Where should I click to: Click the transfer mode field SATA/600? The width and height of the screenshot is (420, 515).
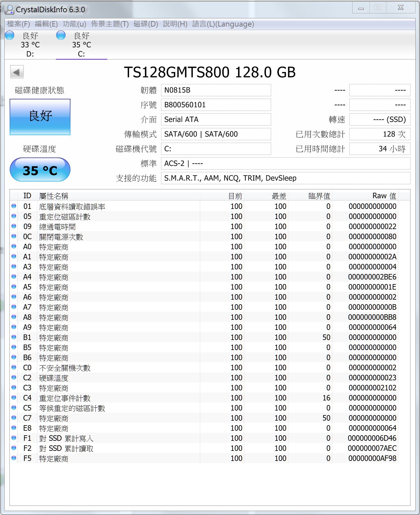(216, 134)
